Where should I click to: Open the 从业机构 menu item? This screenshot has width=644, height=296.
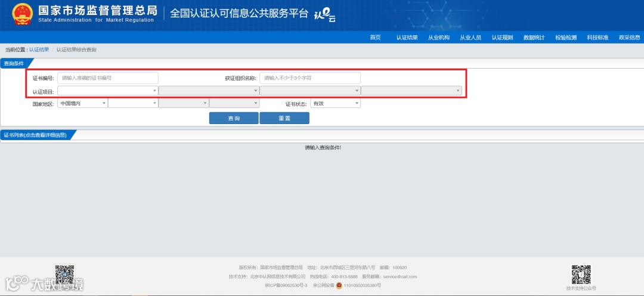(439, 38)
